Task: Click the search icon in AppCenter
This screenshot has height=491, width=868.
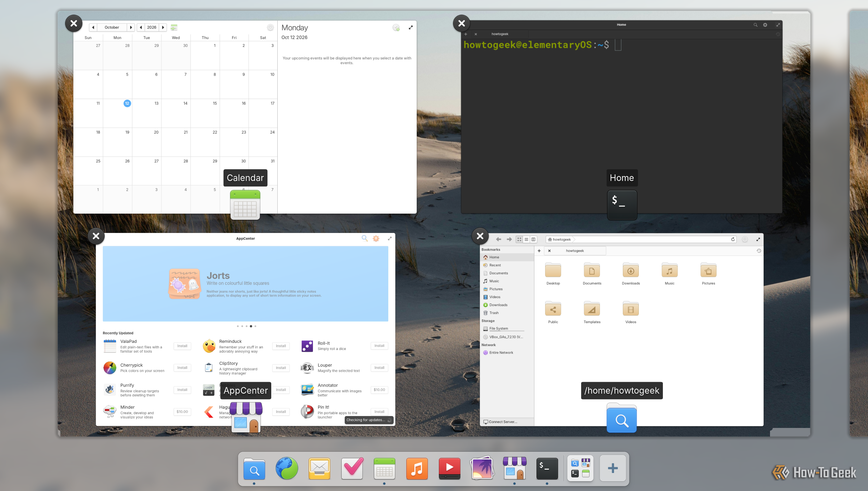Action: point(364,238)
